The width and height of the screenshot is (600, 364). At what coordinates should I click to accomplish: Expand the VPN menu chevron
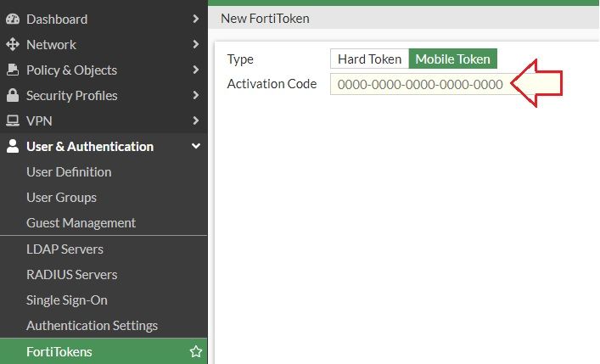(196, 120)
